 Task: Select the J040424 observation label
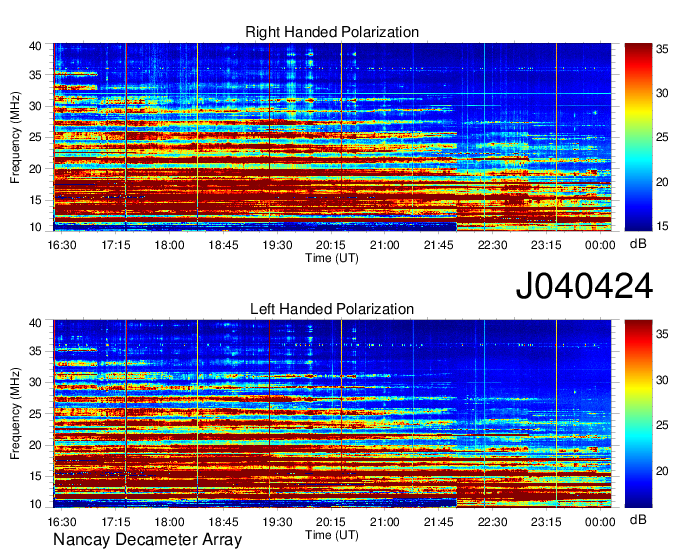click(584, 286)
